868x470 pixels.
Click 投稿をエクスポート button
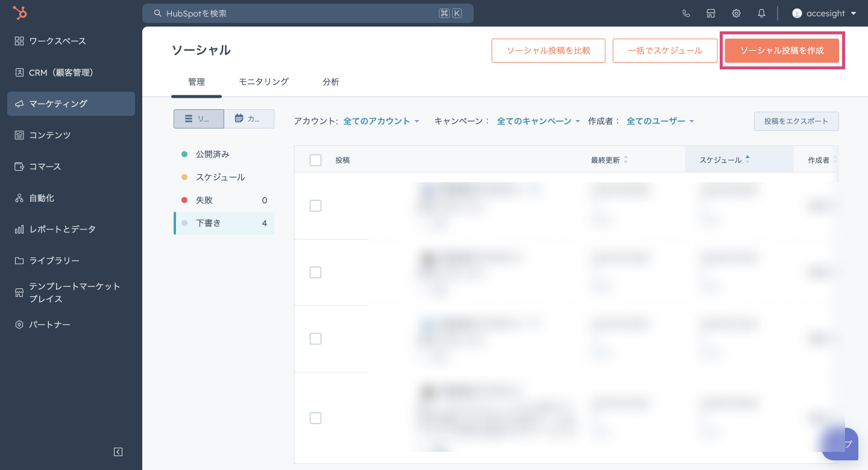796,121
